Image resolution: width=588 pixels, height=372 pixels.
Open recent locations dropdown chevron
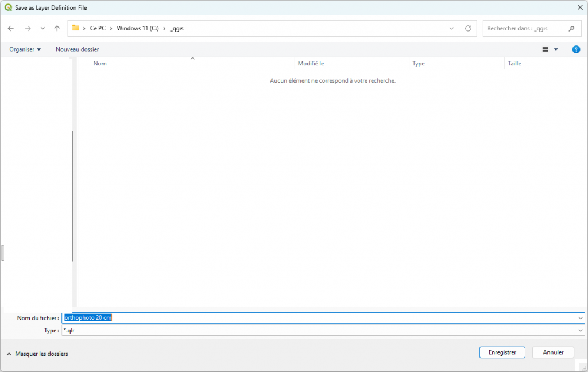(x=42, y=28)
